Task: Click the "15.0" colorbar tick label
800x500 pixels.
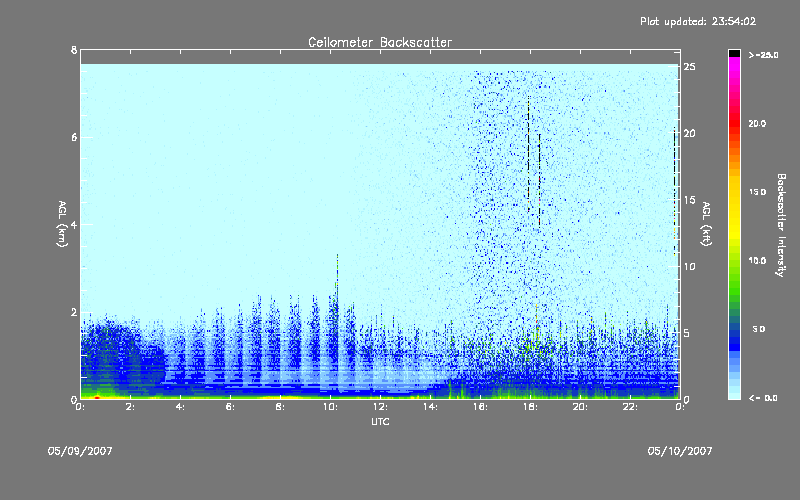Action: point(757,192)
